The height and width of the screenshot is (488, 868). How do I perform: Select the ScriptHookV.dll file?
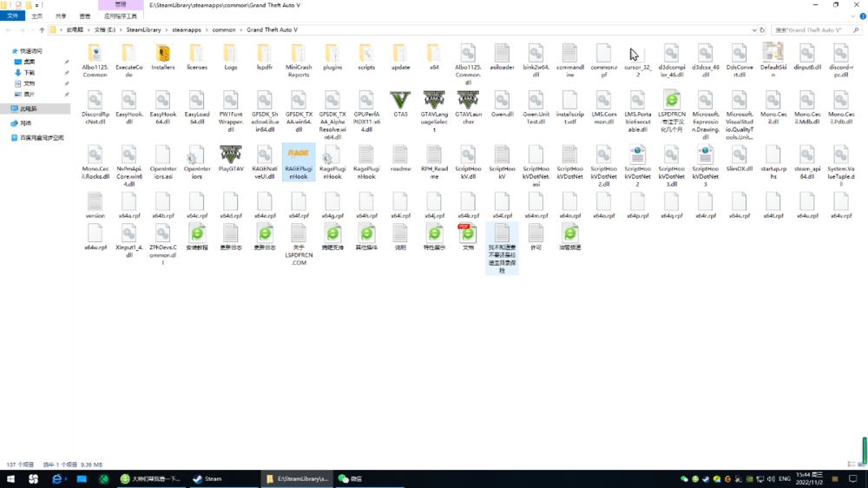pyautogui.click(x=468, y=155)
